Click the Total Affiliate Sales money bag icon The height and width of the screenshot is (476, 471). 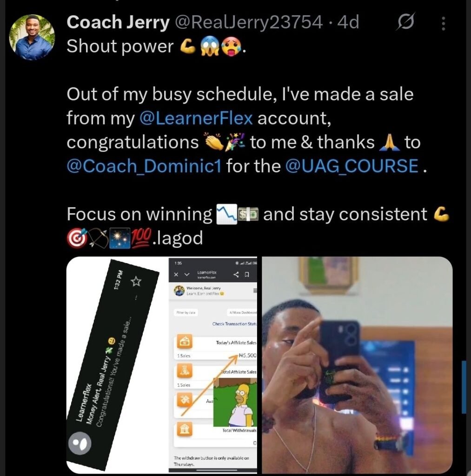coord(184,371)
